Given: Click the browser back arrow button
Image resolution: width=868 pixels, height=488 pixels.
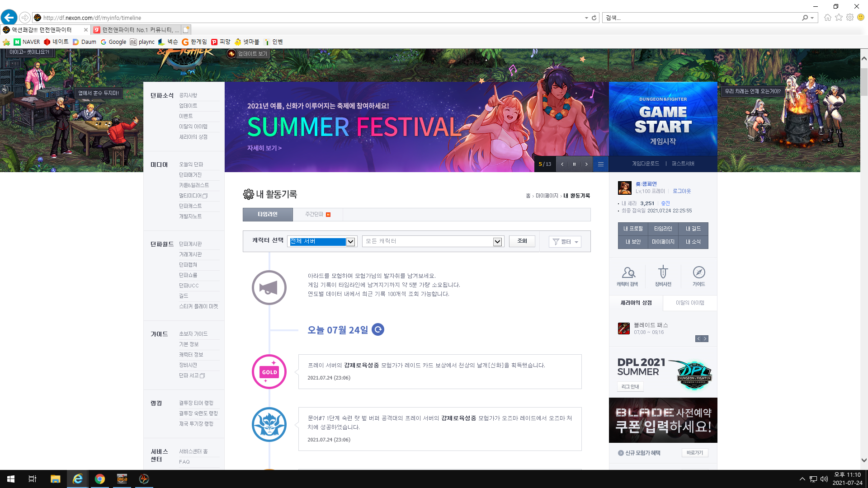Looking at the screenshot, I should tap(9, 18).
